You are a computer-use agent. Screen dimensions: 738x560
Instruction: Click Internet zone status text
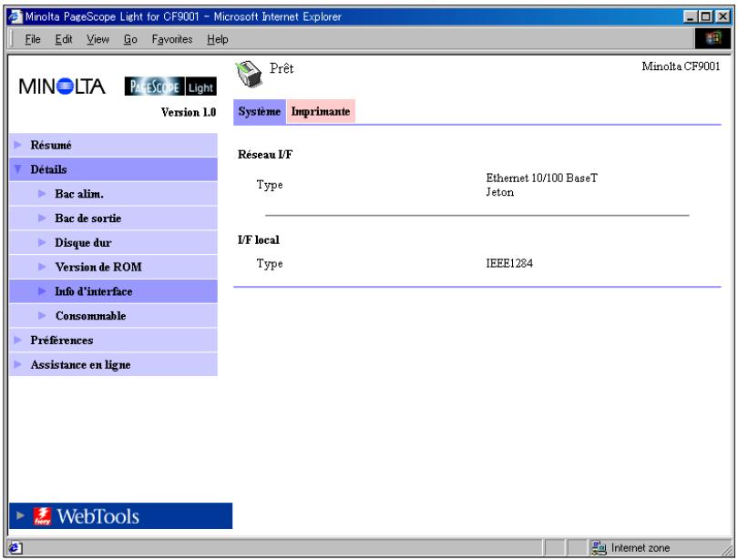641,548
